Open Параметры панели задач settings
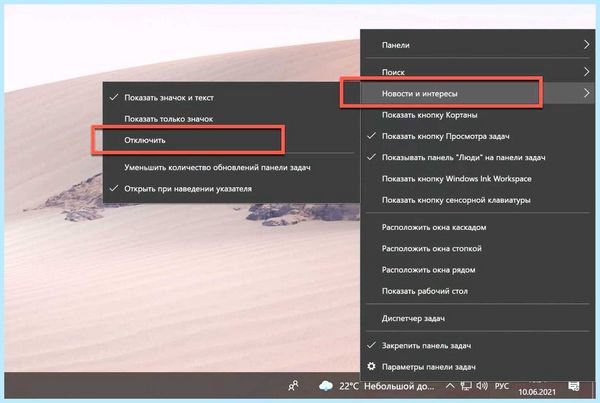This screenshot has width=600, height=403. 478,367
